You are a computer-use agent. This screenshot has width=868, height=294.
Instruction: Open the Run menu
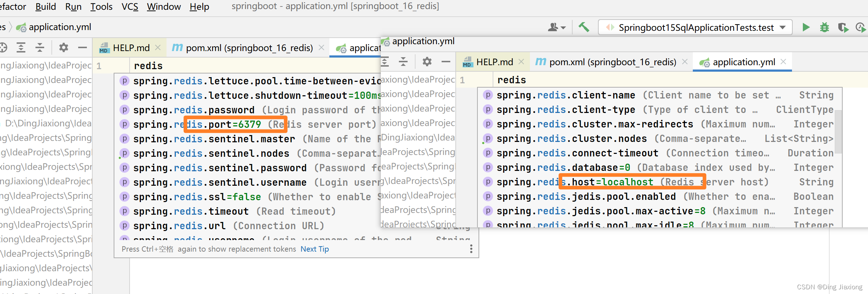[73, 7]
